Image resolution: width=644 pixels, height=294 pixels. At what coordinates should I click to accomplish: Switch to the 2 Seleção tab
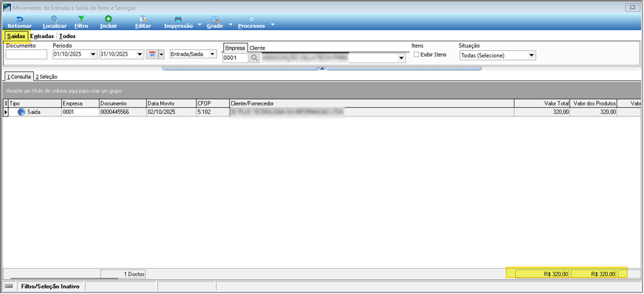(x=46, y=77)
